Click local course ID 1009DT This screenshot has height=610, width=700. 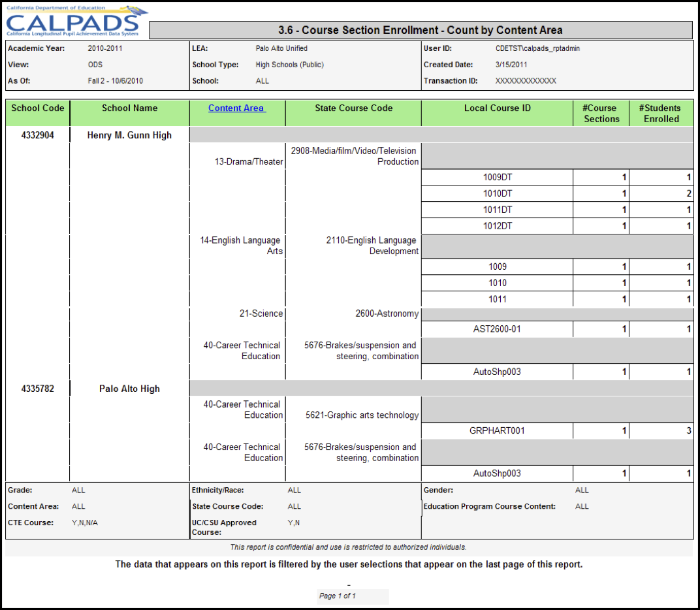497,177
